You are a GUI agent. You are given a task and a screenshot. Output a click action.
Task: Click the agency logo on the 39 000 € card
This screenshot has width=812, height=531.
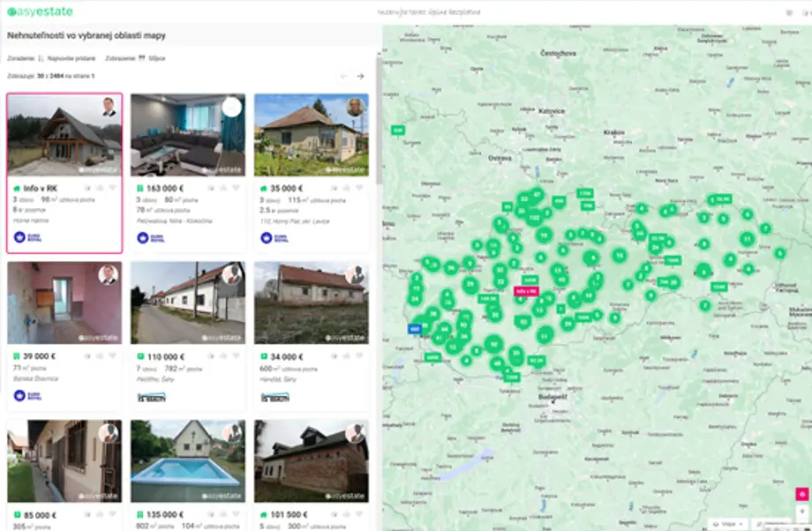[x=27, y=396]
